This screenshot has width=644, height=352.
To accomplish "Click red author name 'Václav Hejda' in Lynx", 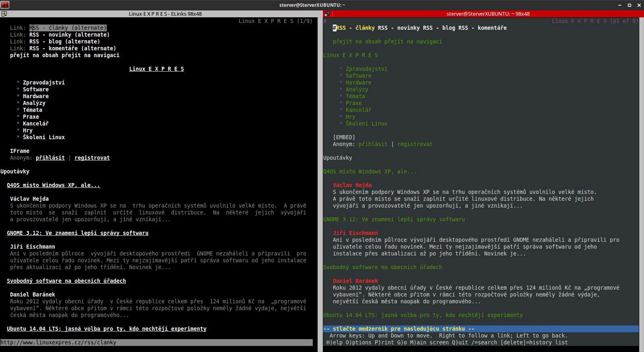I will click(352, 185).
